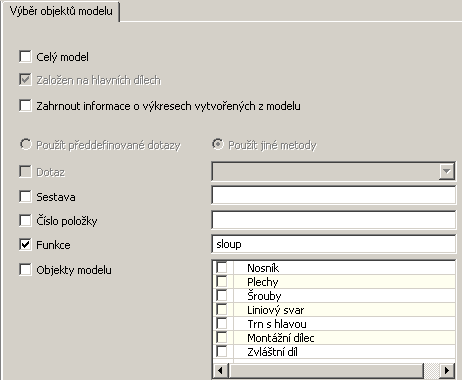Check the Trn s hlavou list checkbox
Viewport: 462px width, 380px height.
pyautogui.click(x=222, y=323)
